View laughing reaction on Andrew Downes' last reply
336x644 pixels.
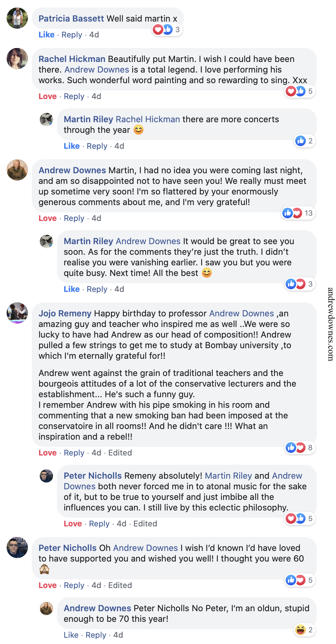[304, 630]
